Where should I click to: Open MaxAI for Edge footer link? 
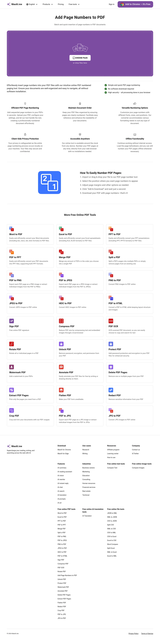63,453
